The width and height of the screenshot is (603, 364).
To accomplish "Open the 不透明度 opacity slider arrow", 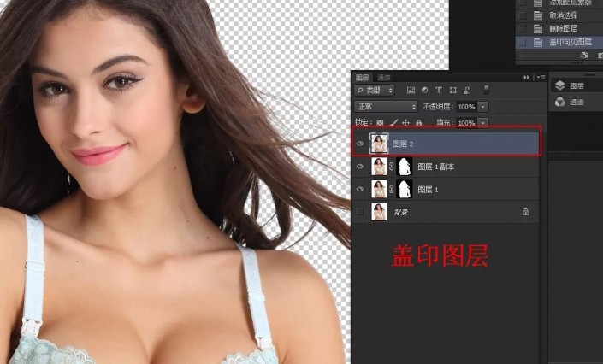I will coord(483,107).
